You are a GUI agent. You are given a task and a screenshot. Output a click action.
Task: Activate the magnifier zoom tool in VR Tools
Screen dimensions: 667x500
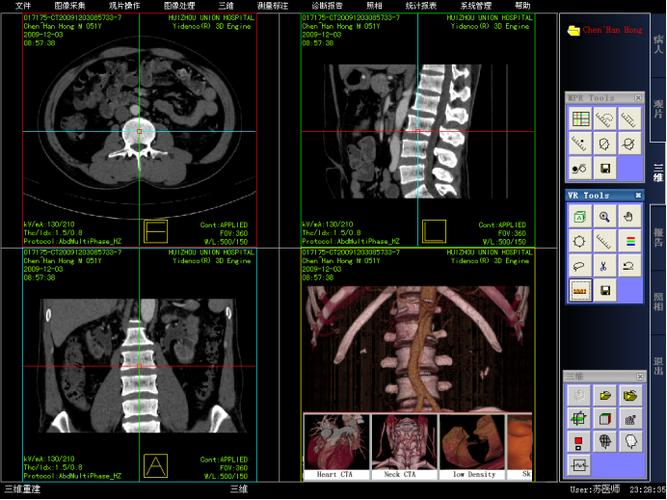[604, 217]
